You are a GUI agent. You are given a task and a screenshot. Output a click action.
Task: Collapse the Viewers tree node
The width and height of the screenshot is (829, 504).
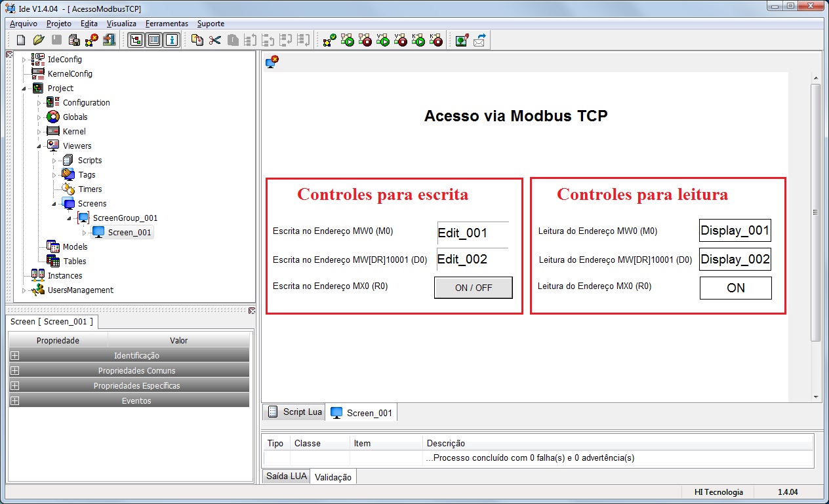[39, 146]
